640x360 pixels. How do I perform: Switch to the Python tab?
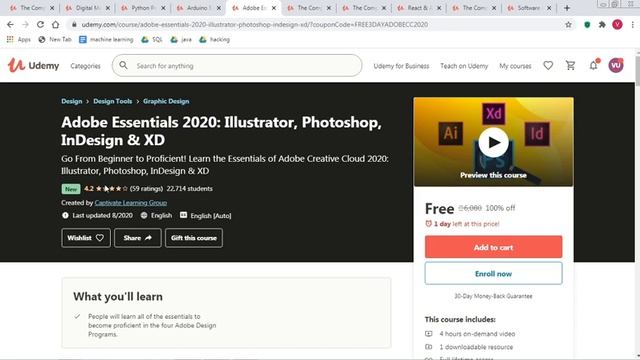(142, 8)
